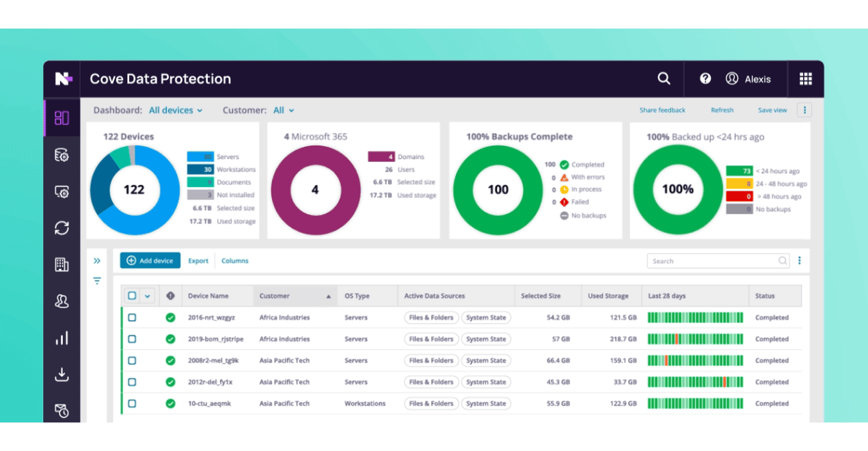The image size is (868, 451).
Task: Click the Files & Folders tag for 2019-bom_rjstripe
Action: 431,339
